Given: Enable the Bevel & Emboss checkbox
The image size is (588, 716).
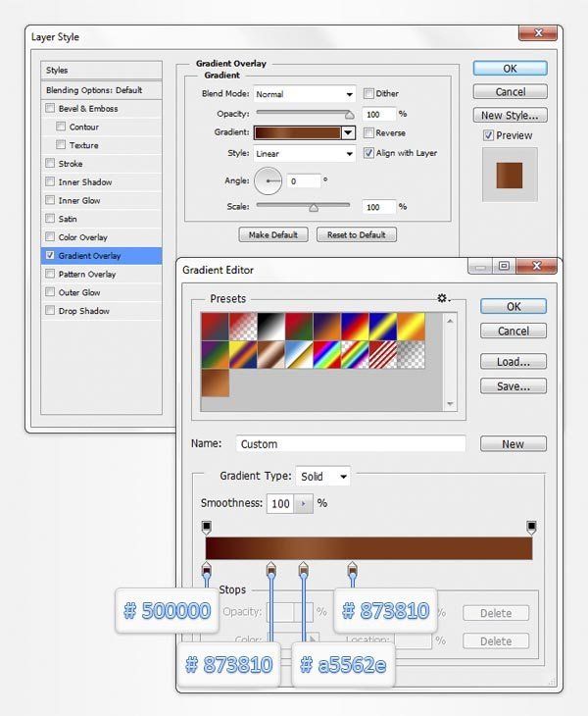Looking at the screenshot, I should pyautogui.click(x=50, y=108).
